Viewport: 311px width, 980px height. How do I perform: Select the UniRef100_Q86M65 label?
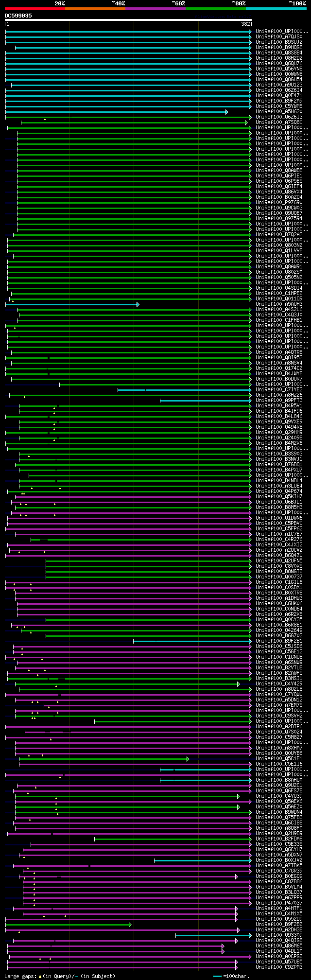click(279, 945)
